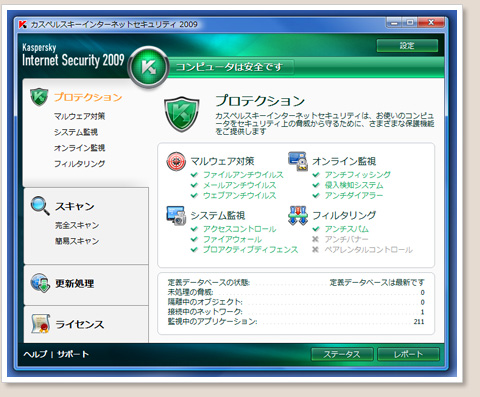Select the プロテクション sidebar section
This screenshot has height=397, width=480.
(x=88, y=97)
